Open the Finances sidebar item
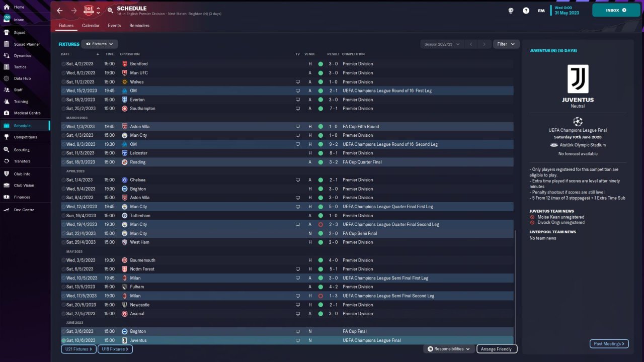644x362 pixels. (x=22, y=197)
